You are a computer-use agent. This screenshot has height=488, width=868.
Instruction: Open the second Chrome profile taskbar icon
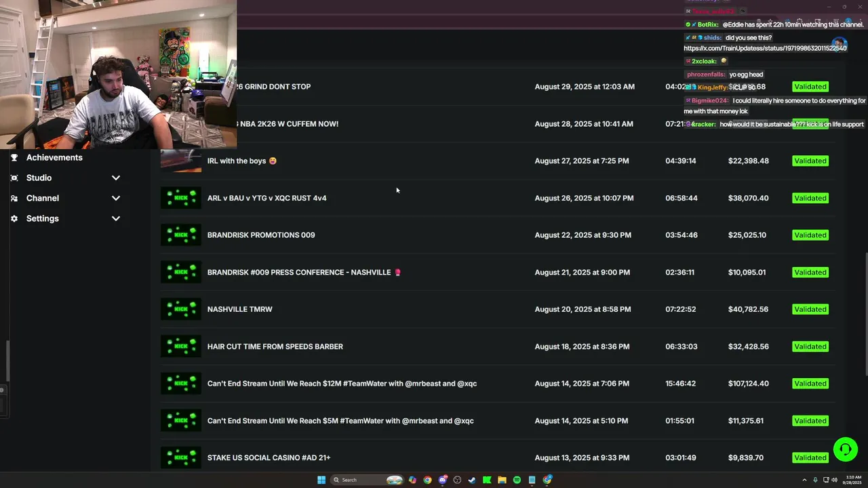pos(547,480)
